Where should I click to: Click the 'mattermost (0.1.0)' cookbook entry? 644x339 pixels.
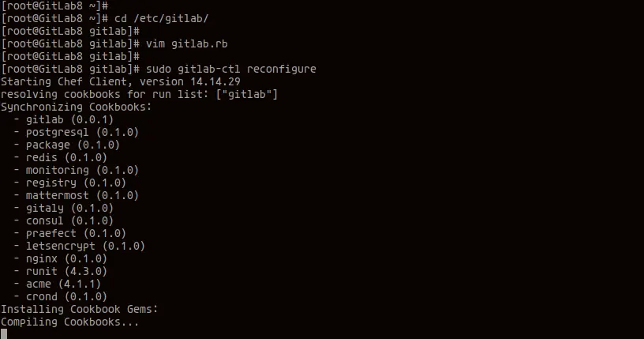(x=82, y=195)
